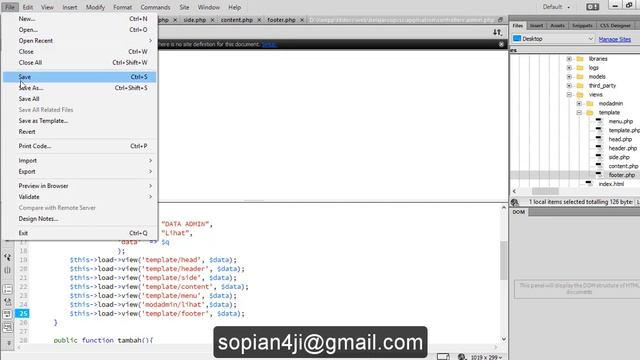Click the Desktop drive icon in site selector
Viewport: 640px width, 360px height.
click(x=517, y=38)
